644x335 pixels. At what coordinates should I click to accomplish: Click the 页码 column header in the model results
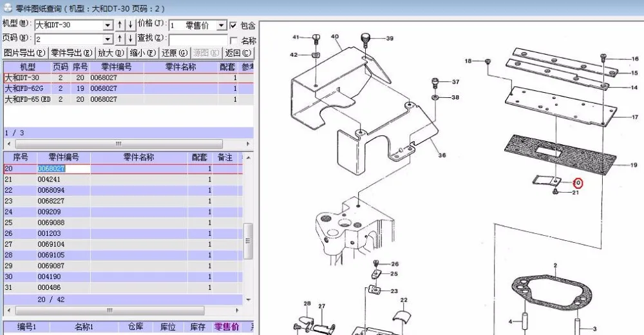coord(61,66)
